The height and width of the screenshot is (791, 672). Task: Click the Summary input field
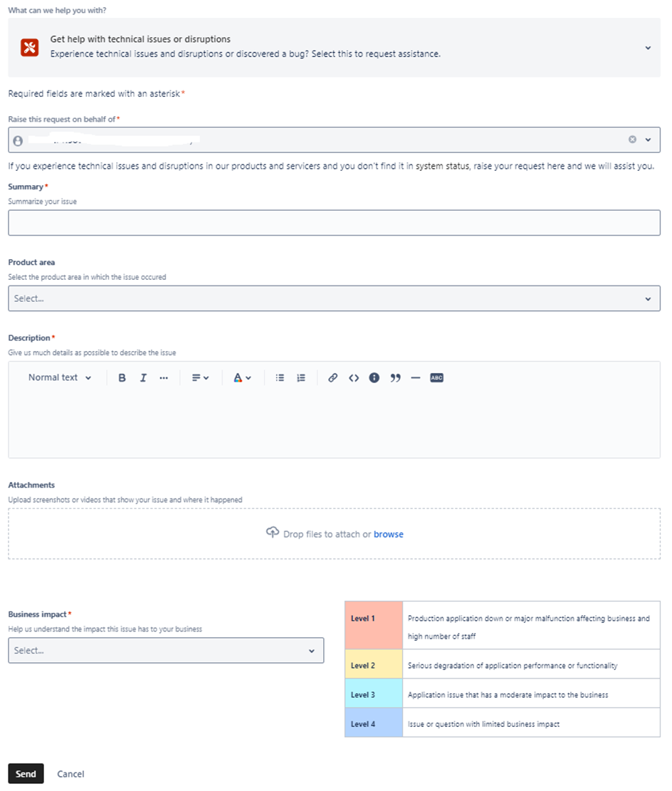[x=334, y=223]
